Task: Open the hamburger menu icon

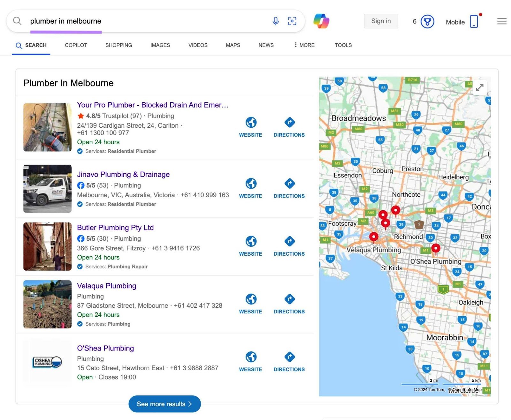Action: [x=502, y=21]
